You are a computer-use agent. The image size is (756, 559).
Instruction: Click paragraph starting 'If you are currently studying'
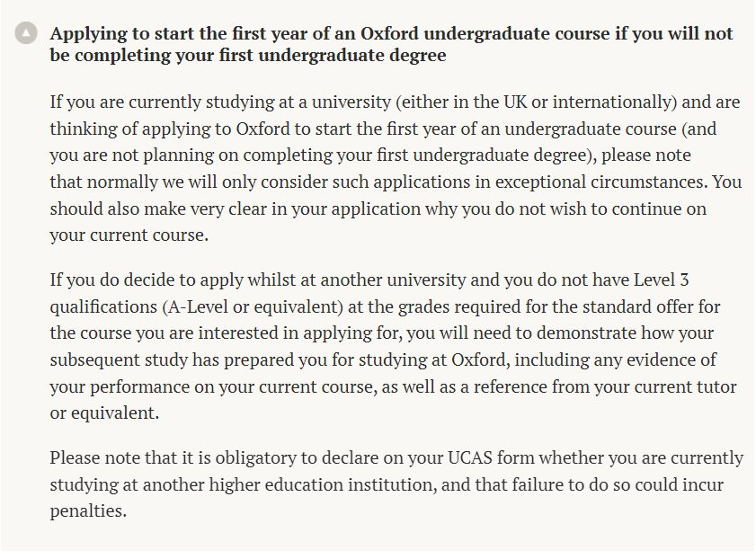396,168
